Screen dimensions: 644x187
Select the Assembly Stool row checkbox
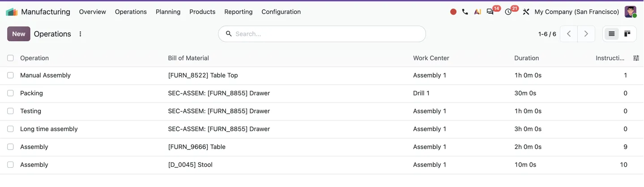click(x=10, y=165)
